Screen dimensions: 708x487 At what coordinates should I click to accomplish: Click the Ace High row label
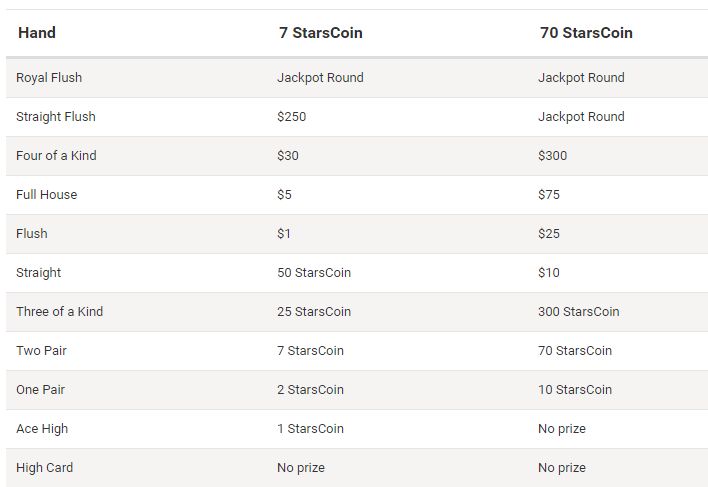click(42, 429)
